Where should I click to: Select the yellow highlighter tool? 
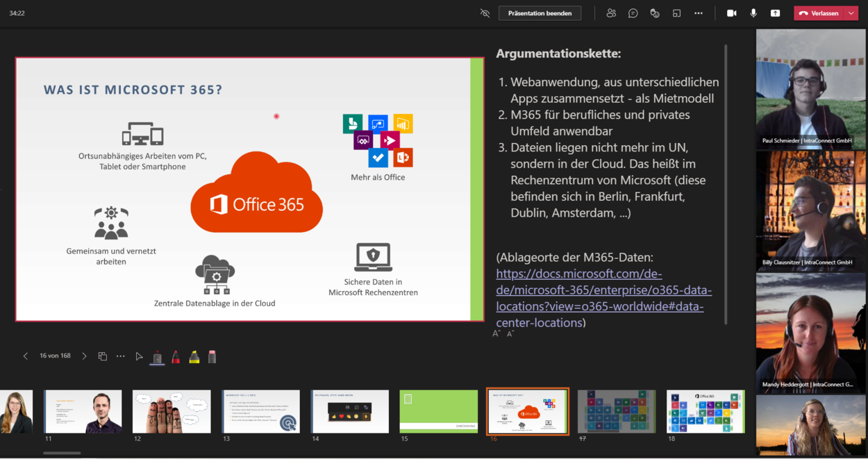(194, 356)
